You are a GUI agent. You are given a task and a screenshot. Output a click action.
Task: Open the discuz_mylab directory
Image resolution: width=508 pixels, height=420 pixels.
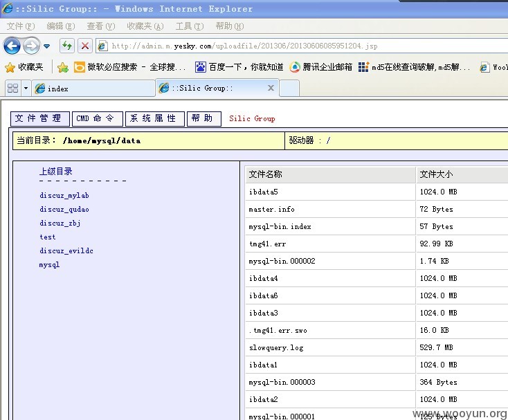(64, 195)
